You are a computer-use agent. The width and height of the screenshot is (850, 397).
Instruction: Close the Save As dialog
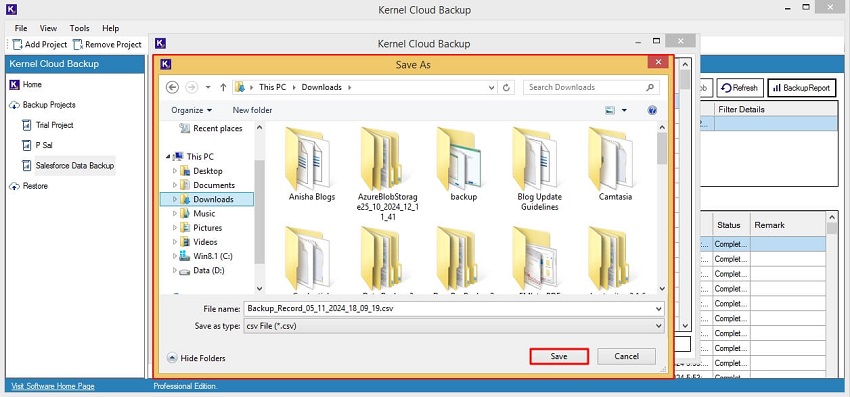[658, 62]
